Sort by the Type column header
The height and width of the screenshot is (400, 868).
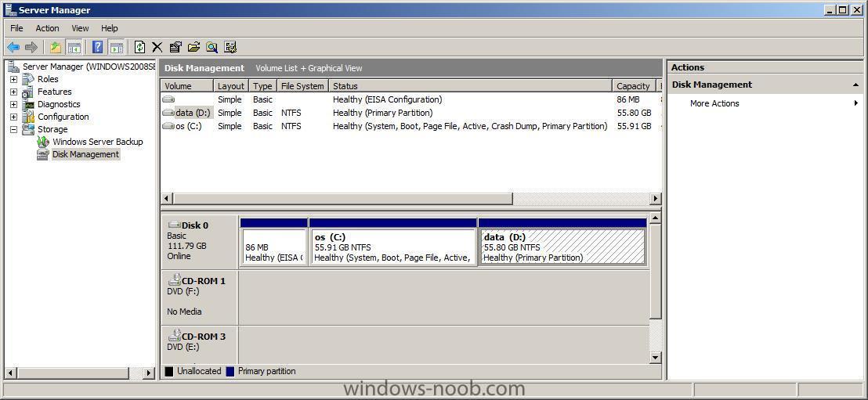click(x=263, y=86)
